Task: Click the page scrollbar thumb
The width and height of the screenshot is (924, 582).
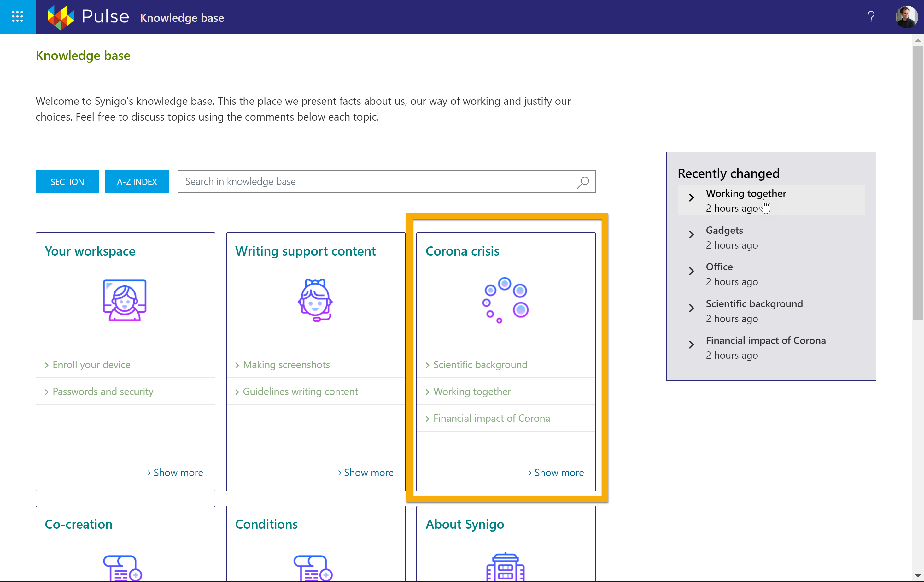Action: (x=917, y=184)
